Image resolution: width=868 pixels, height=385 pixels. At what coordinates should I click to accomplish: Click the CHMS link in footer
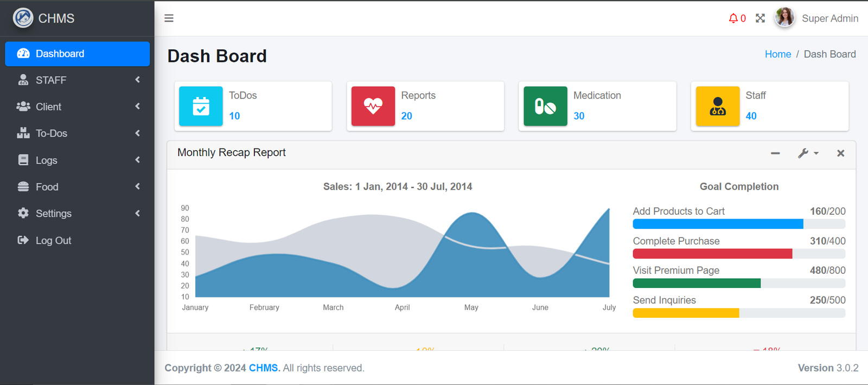click(264, 368)
